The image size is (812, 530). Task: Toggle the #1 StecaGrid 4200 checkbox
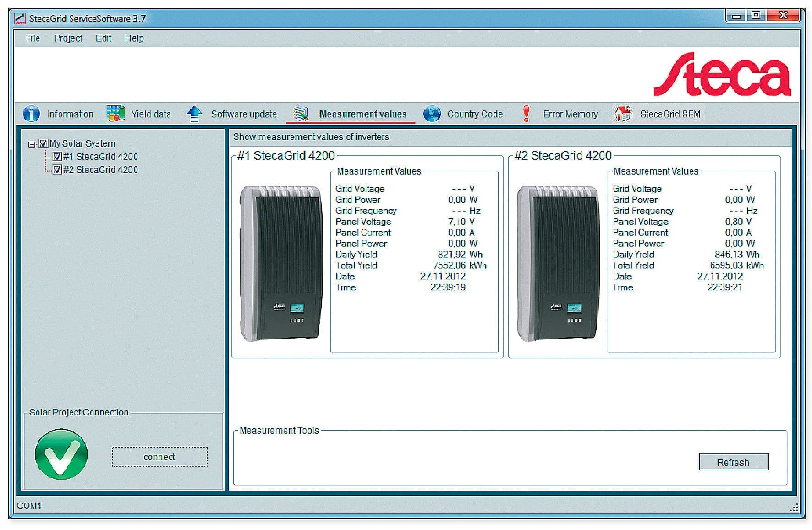coord(57,157)
